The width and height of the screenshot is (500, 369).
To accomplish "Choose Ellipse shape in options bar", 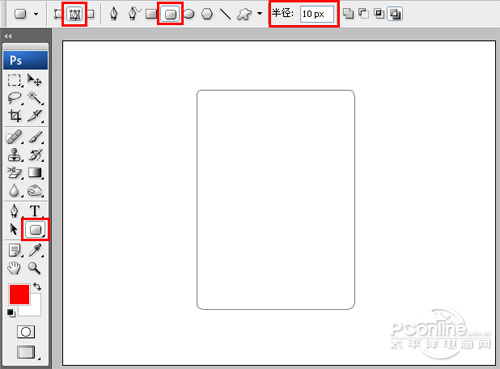I will click(189, 14).
